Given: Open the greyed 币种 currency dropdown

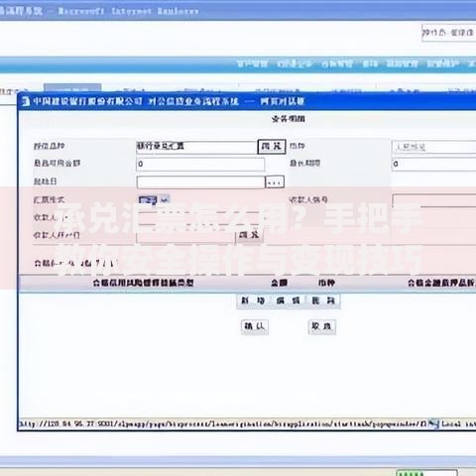Looking at the screenshot, I should click(433, 147).
